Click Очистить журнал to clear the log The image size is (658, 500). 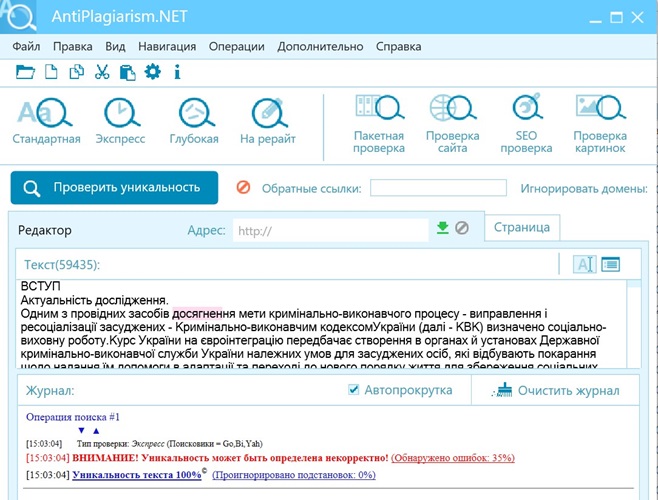coord(556,390)
